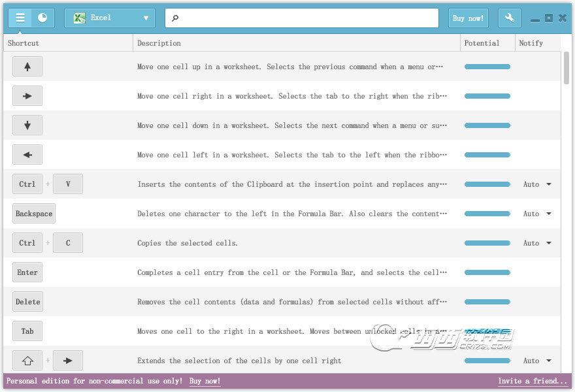Select 'Deletes one character to the left' description

292,214
